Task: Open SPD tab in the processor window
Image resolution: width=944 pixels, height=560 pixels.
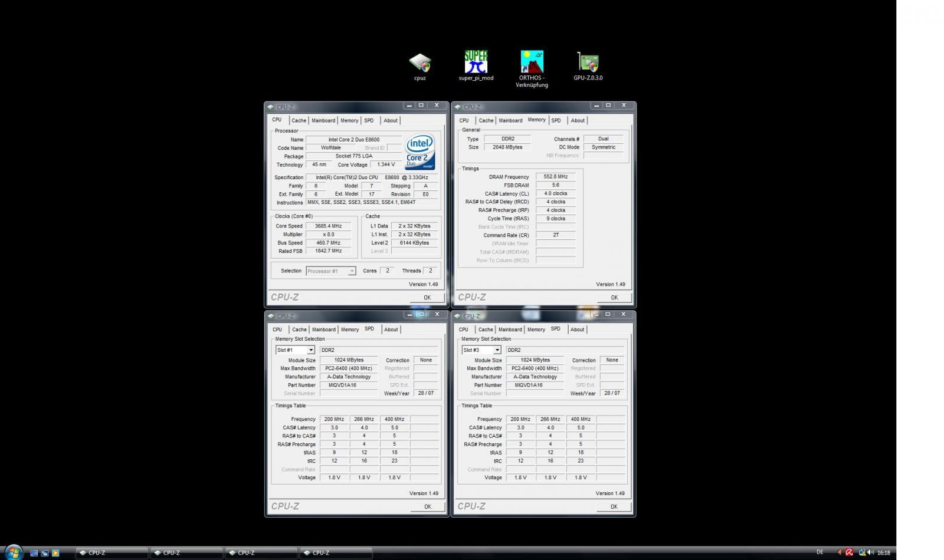Action: 369,120
